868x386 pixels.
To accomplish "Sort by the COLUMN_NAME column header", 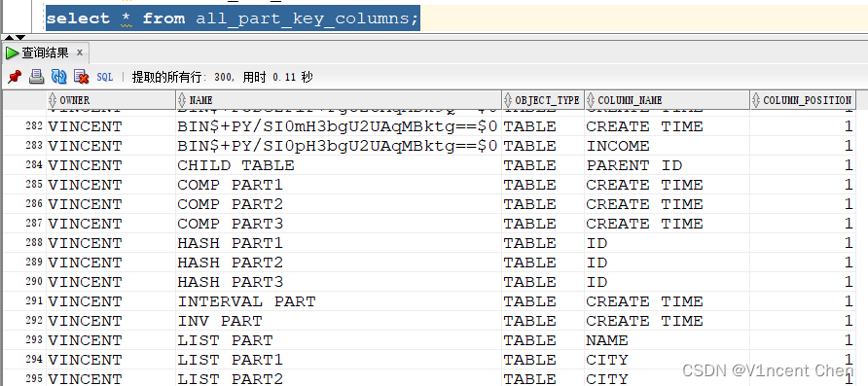I will point(667,100).
